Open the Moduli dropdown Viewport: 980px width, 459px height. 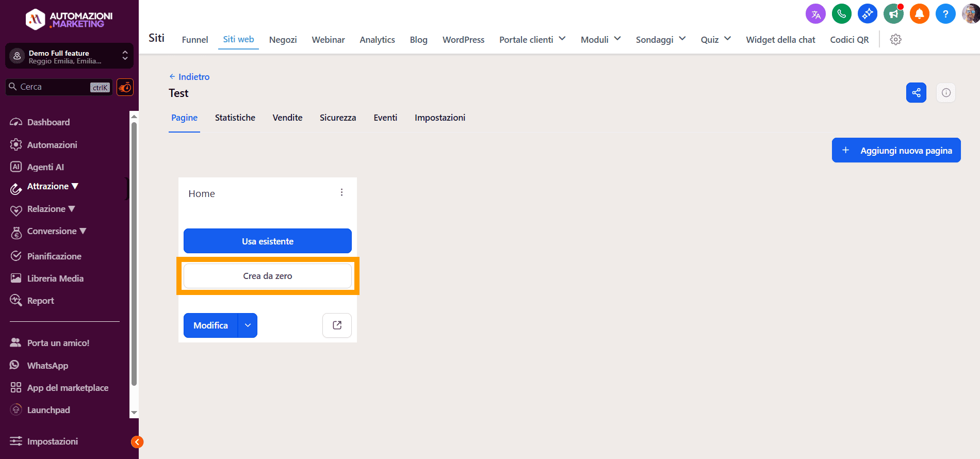600,40
